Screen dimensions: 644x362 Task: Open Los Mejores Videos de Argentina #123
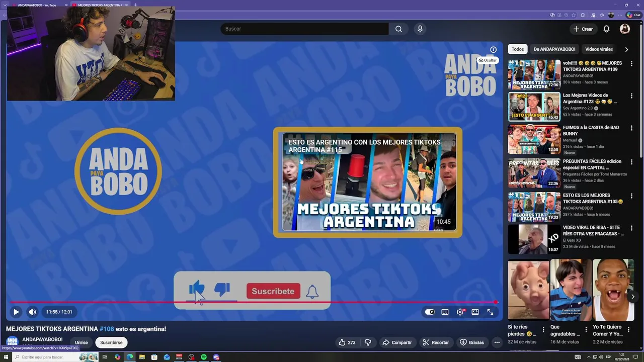pyautogui.click(x=534, y=107)
